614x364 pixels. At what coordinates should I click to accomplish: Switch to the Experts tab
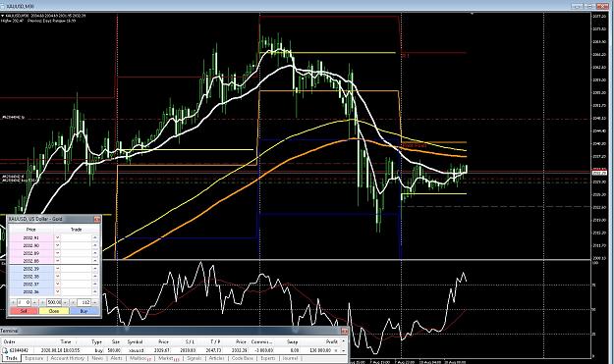point(268,358)
